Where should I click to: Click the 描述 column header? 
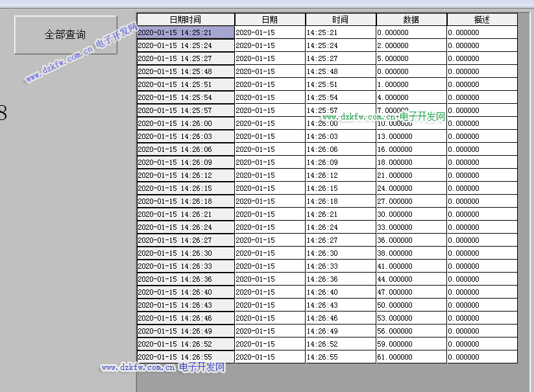[482, 19]
